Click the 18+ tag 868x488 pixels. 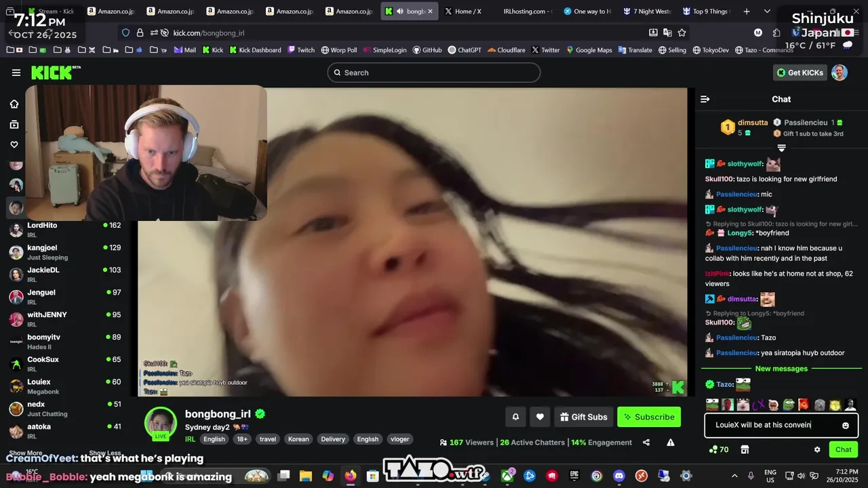242,439
